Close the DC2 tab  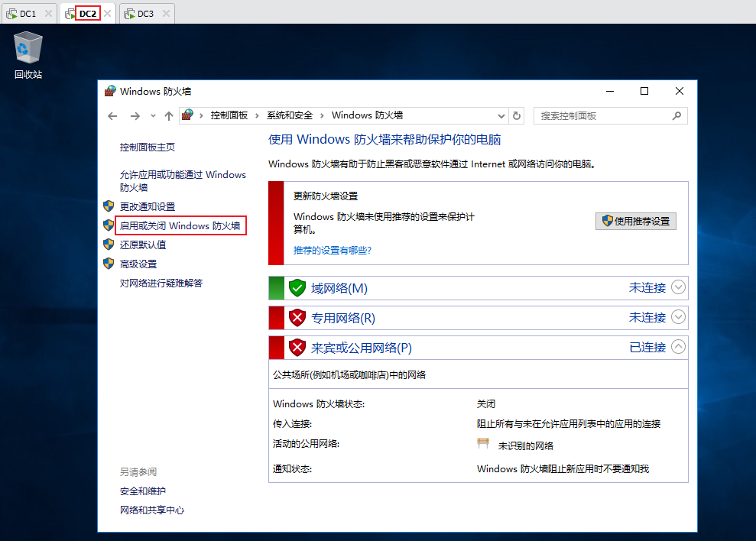pyautogui.click(x=108, y=14)
